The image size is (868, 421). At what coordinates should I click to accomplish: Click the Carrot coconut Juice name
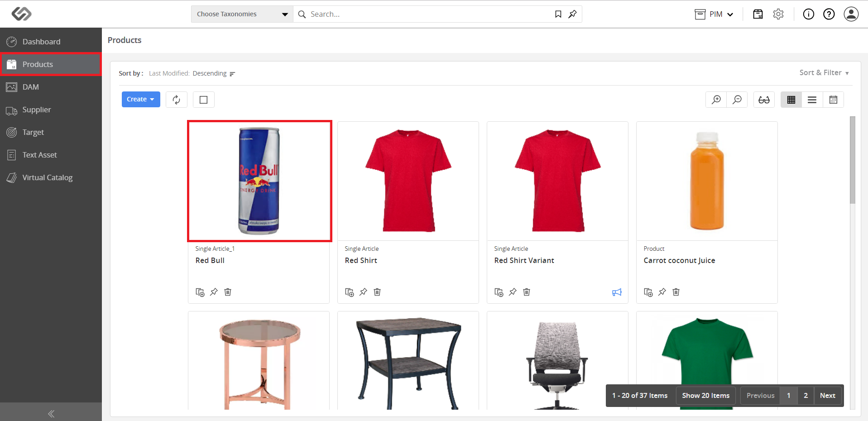click(x=679, y=260)
